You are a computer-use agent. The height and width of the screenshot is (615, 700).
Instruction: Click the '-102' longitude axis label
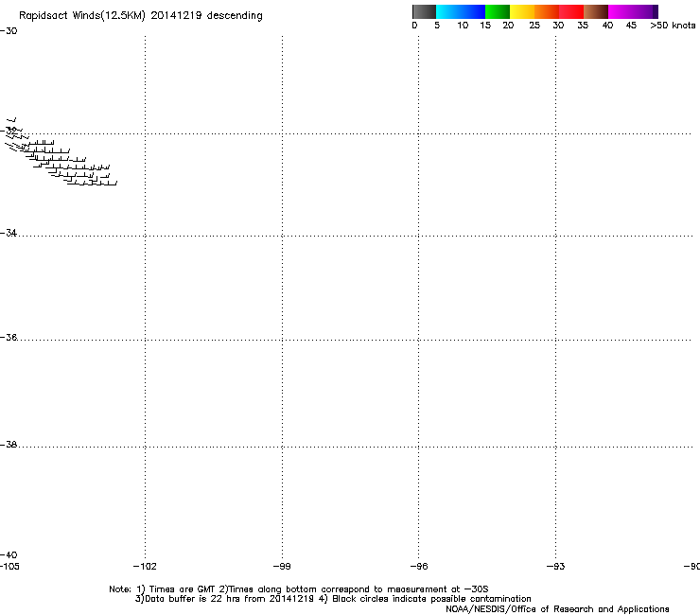tap(145, 567)
